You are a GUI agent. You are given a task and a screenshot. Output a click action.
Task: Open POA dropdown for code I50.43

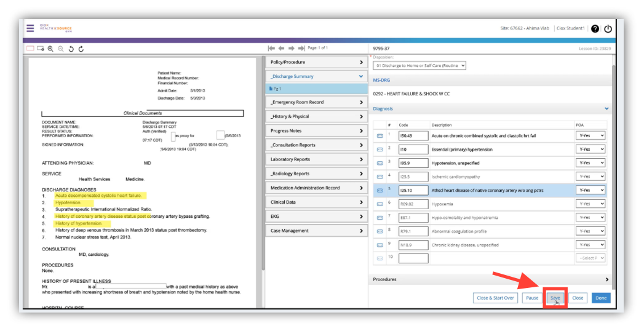click(x=590, y=136)
